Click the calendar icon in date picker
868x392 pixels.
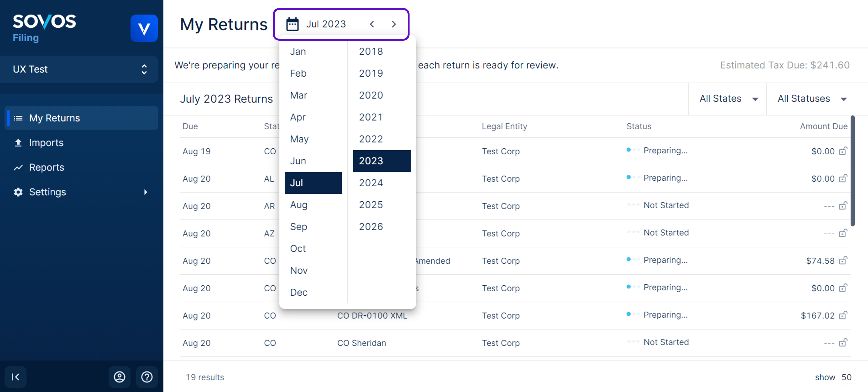292,24
